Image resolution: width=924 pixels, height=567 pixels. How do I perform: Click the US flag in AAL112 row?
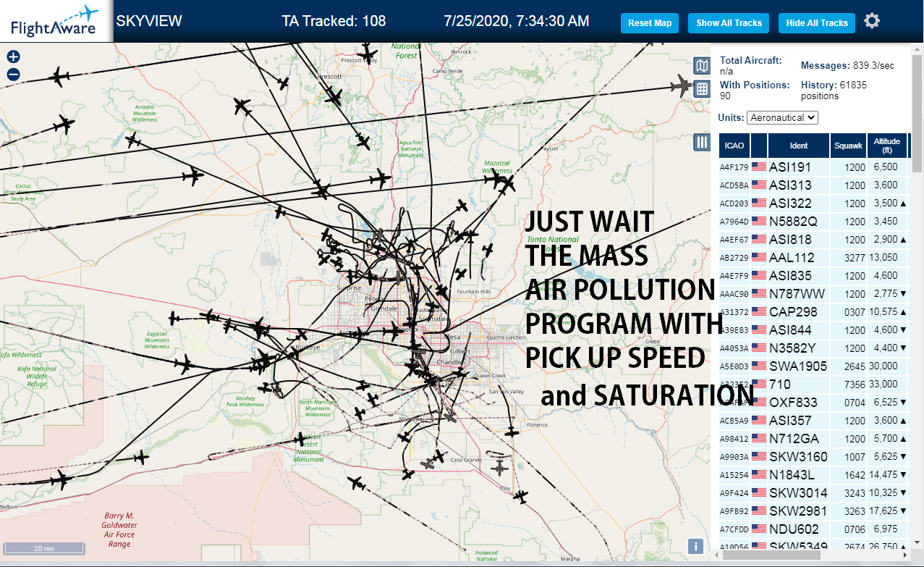pyautogui.click(x=759, y=257)
